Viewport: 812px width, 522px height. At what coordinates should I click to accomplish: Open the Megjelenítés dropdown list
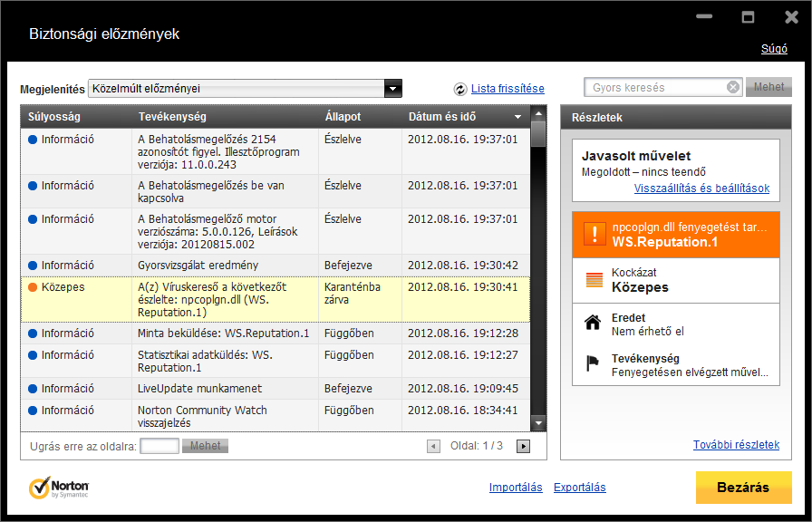click(393, 89)
